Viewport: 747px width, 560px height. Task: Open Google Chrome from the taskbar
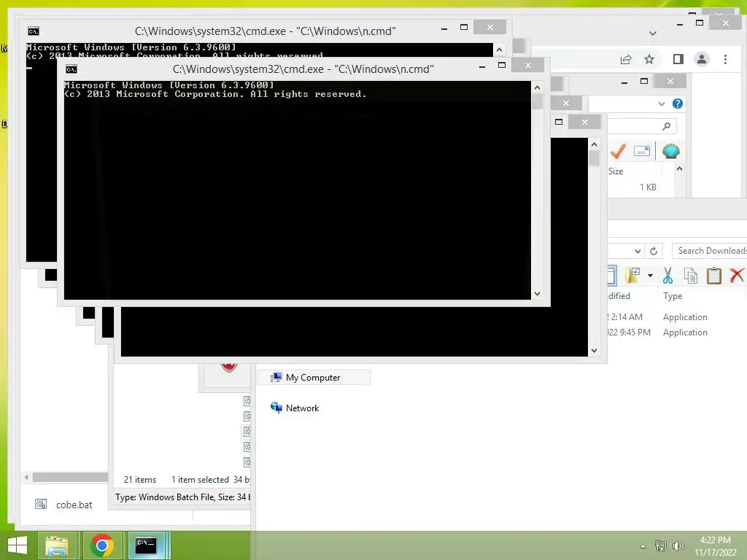pos(102,545)
